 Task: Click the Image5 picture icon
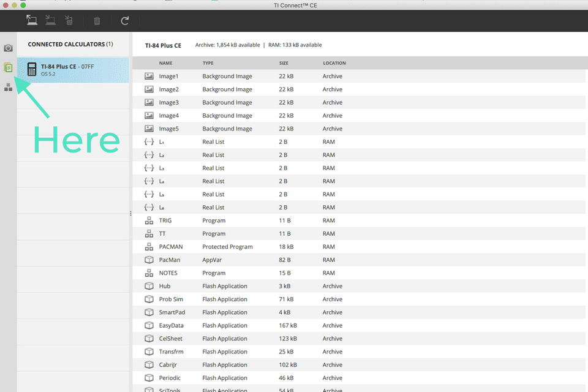pos(149,129)
